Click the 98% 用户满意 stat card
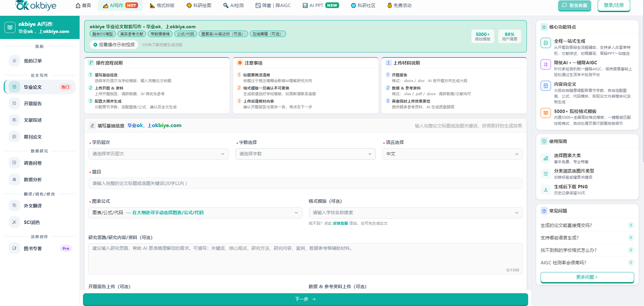 [509, 36]
